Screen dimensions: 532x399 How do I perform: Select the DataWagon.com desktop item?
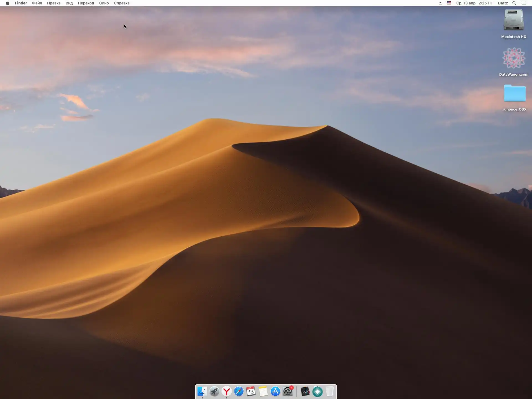click(513, 58)
